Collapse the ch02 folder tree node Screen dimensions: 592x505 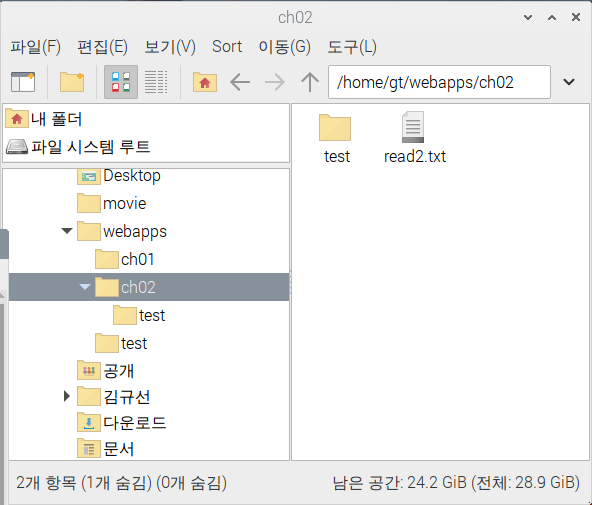(x=85, y=287)
